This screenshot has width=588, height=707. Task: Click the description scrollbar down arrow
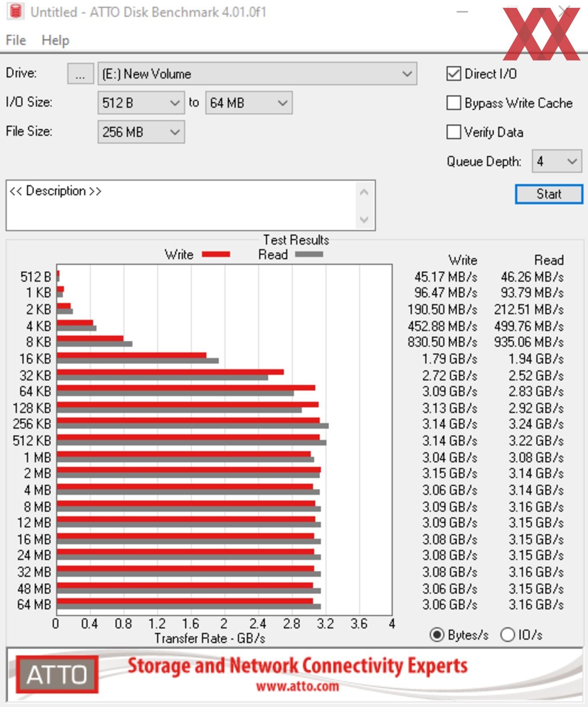pyautogui.click(x=364, y=219)
